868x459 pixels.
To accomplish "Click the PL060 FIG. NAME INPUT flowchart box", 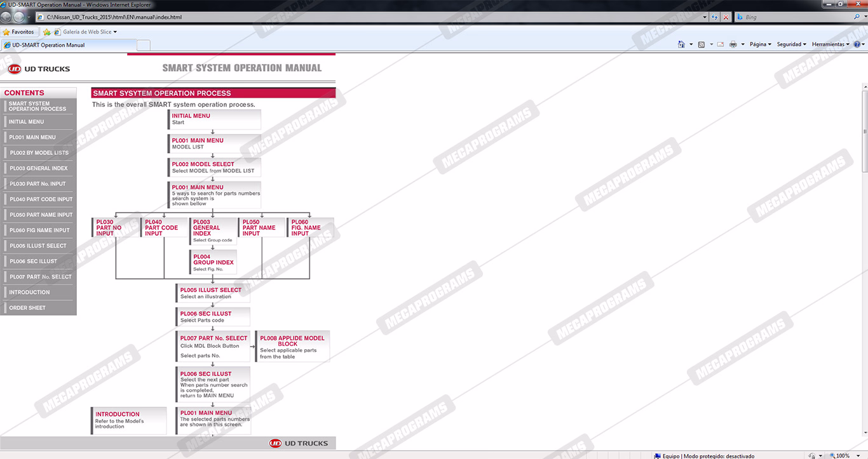I will tap(310, 227).
